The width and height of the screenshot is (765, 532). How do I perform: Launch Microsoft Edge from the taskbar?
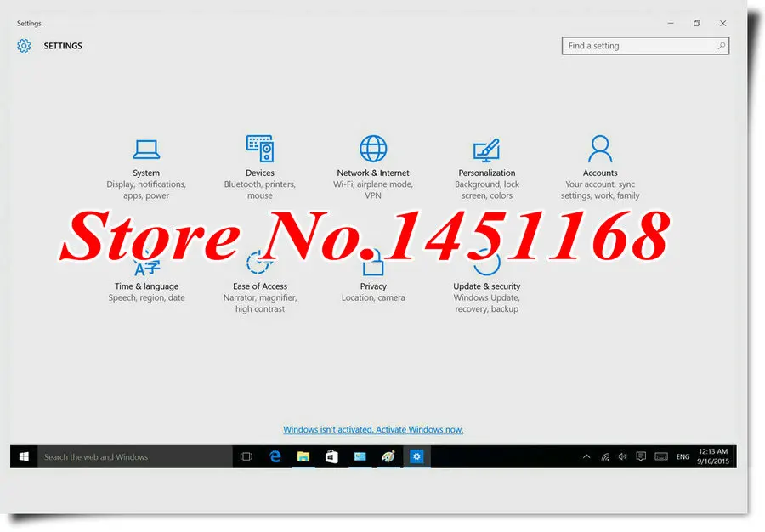pos(275,457)
